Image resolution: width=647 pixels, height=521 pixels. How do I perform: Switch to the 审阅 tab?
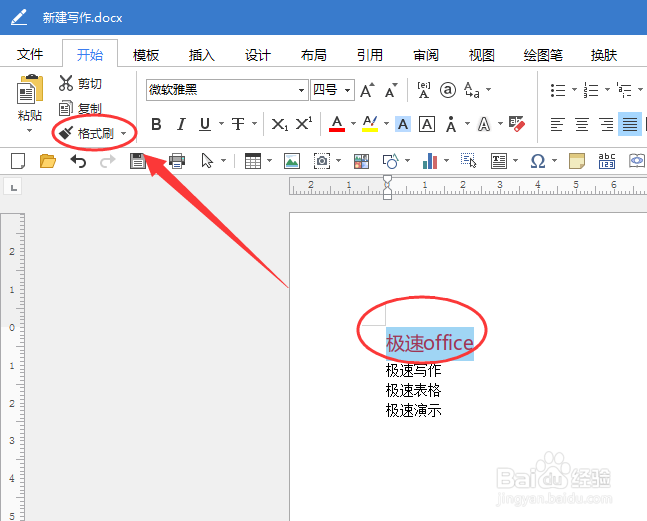[426, 54]
